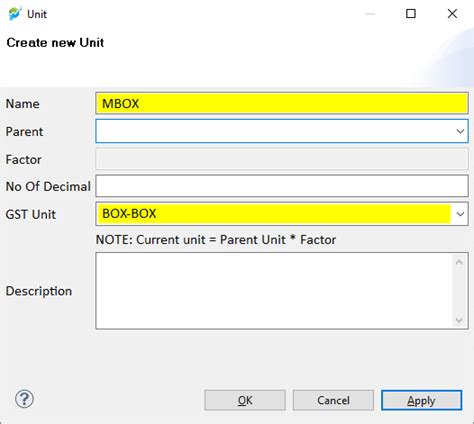The height and width of the screenshot is (424, 474).
Task: Click inside the Description text area
Action: [x=273, y=291]
